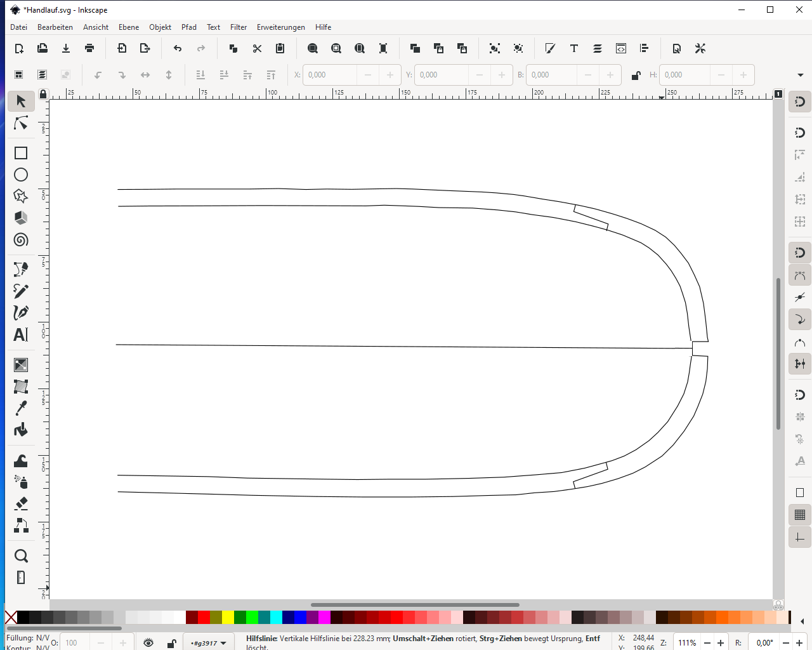Open the Pfad menu
Viewport: 812px width, 650px height.
pos(188,27)
